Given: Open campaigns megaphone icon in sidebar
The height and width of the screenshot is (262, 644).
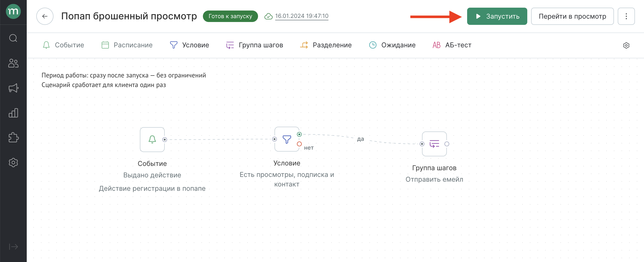Looking at the screenshot, I should click(x=13, y=88).
